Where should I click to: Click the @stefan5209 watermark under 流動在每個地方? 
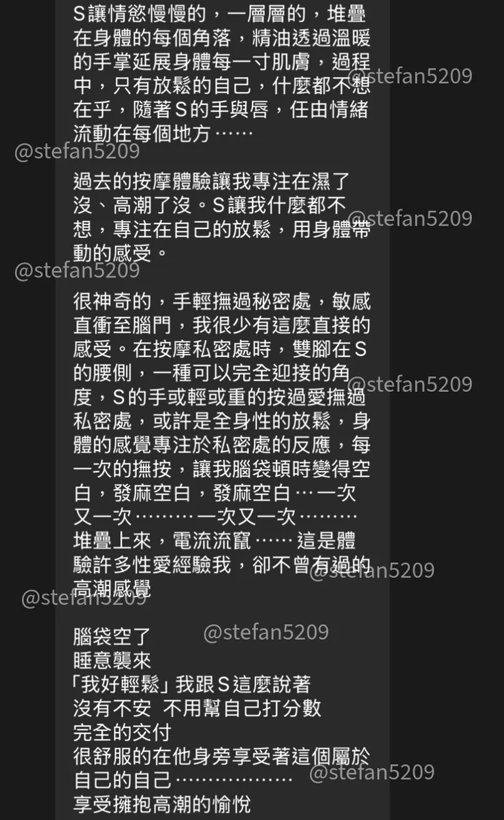77,151
